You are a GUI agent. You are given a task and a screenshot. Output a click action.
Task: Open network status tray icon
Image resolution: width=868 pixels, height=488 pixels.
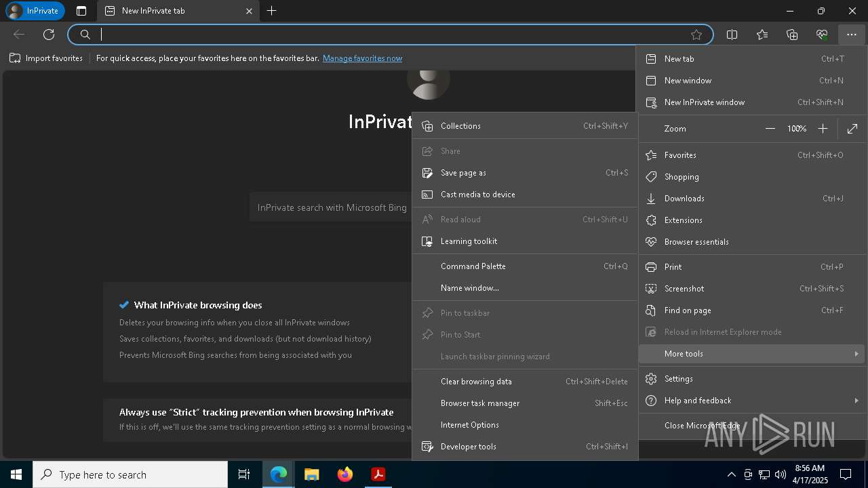click(764, 474)
